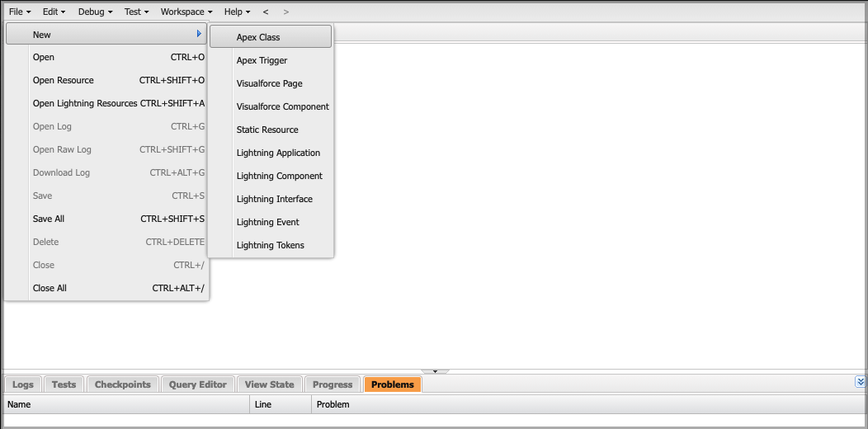Click Open Log menu item
Image resolution: width=868 pixels, height=429 pixels.
pos(107,126)
